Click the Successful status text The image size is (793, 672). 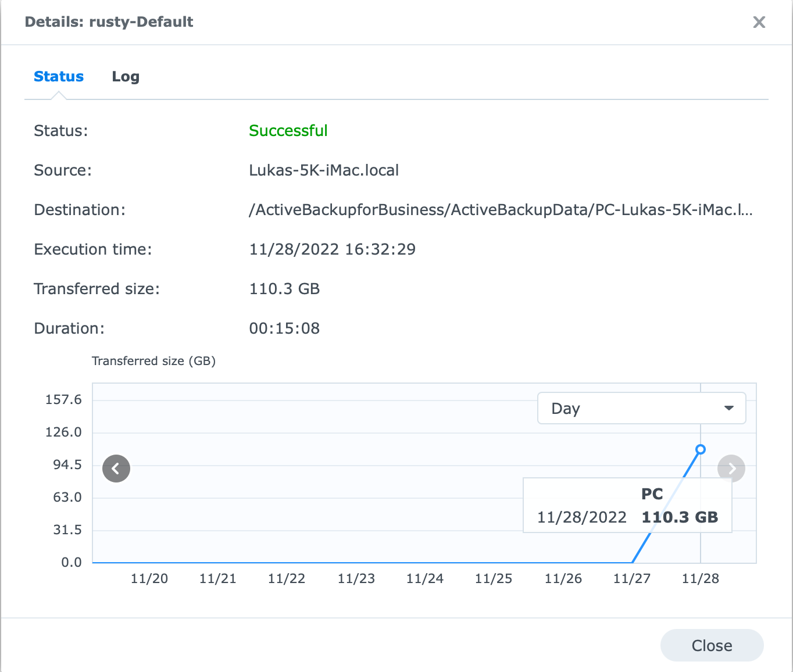(288, 131)
